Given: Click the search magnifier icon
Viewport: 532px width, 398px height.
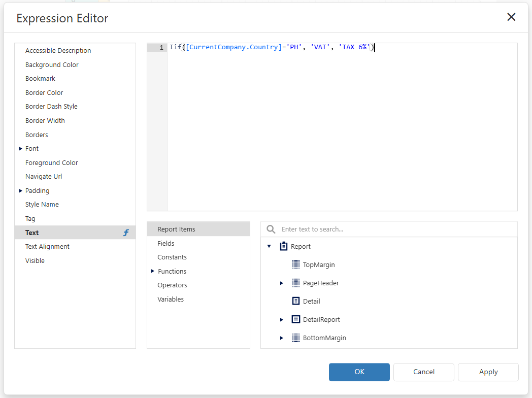Looking at the screenshot, I should pos(271,229).
